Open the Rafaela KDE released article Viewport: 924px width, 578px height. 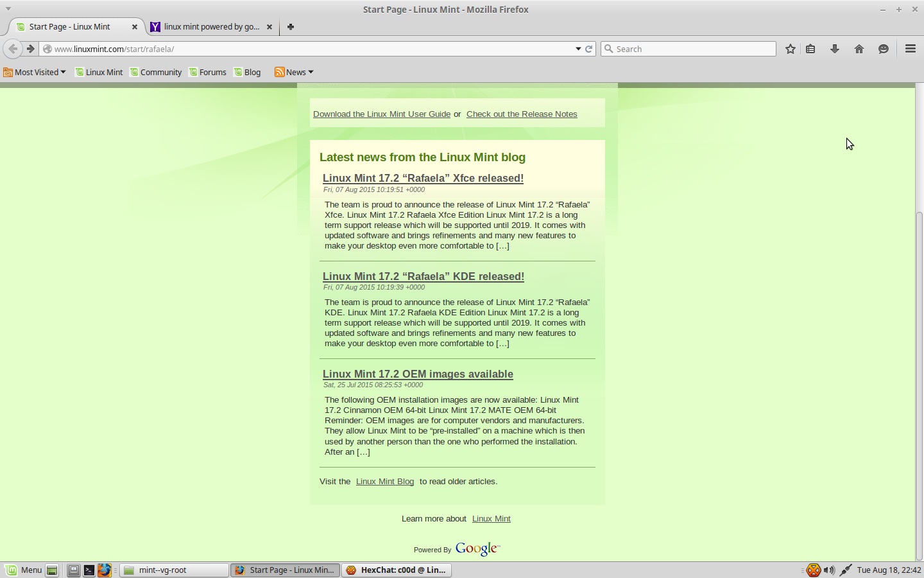point(424,276)
